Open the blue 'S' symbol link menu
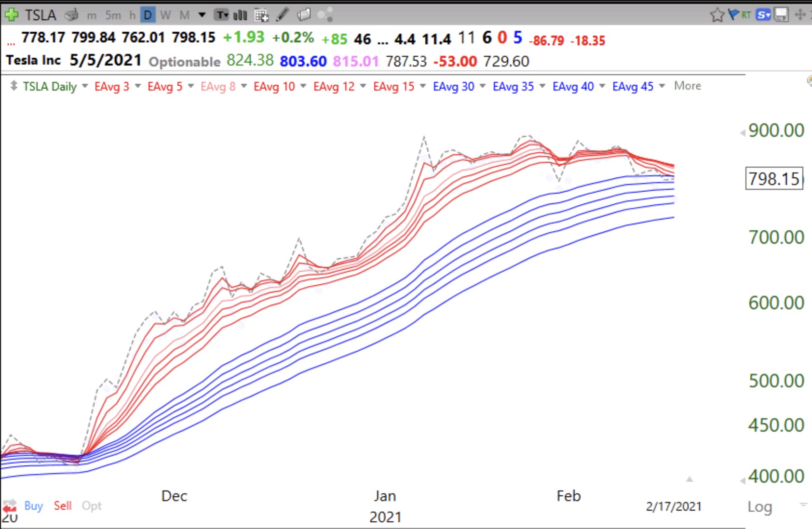 (763, 15)
